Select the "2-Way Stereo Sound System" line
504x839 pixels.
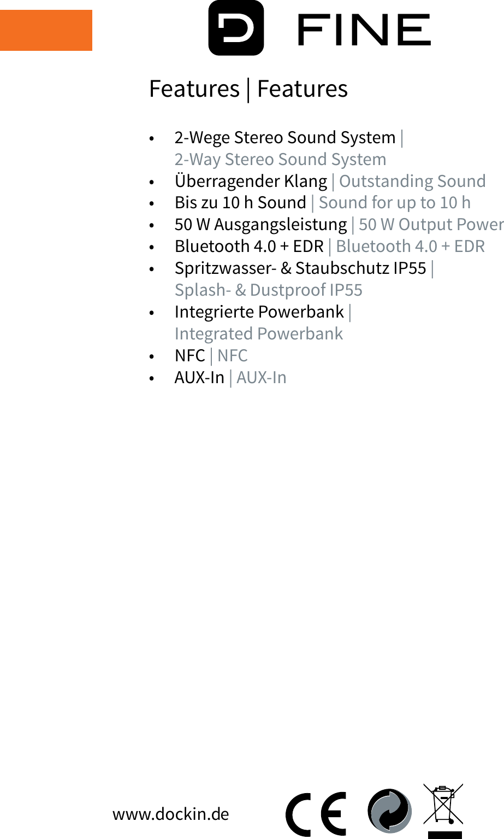[x=280, y=159]
